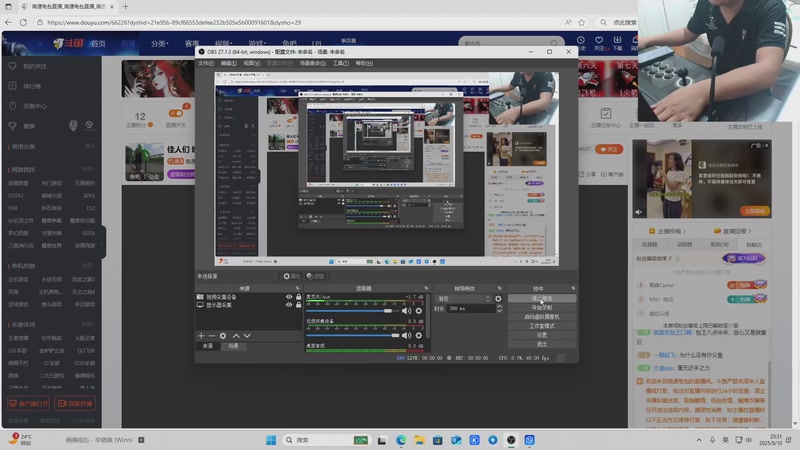
Task: Show hidden system tray icons
Action: point(698,440)
